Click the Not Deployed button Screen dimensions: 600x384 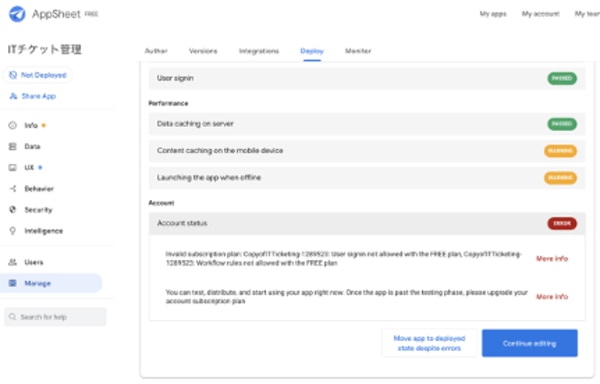pos(38,75)
